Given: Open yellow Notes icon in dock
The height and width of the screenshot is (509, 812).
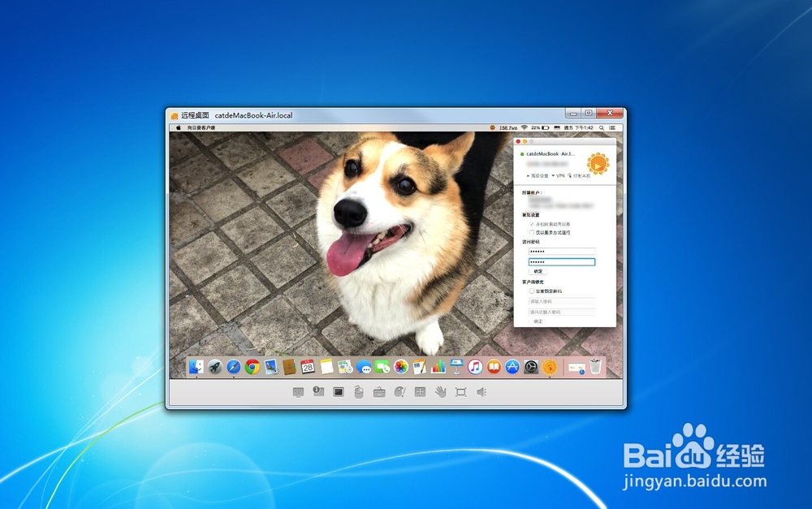Looking at the screenshot, I should [326, 367].
